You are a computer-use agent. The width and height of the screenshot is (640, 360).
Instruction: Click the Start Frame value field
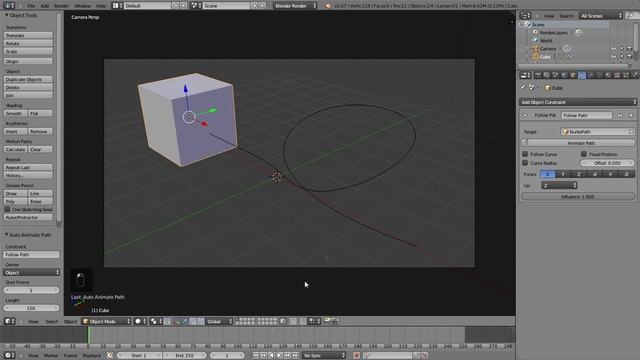click(x=31, y=290)
